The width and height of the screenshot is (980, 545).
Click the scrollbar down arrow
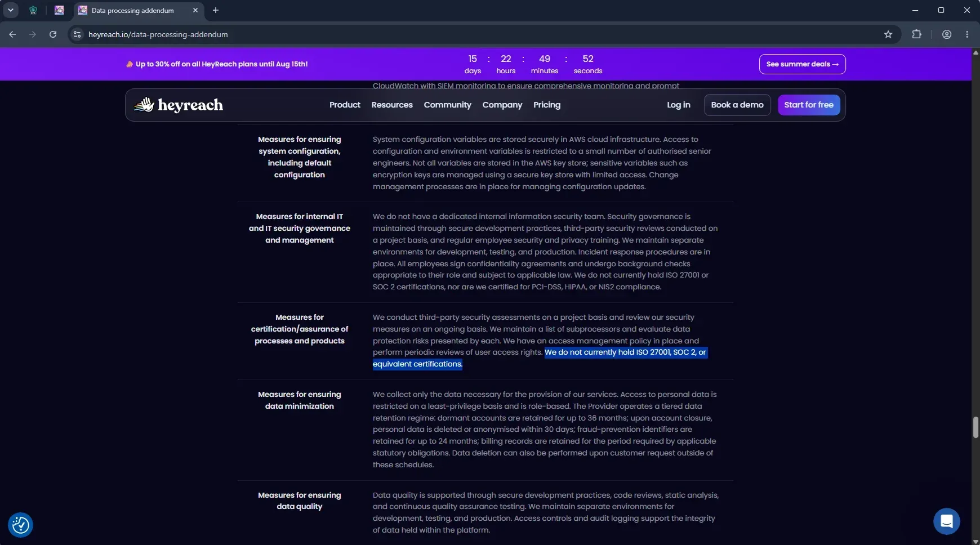(975, 541)
